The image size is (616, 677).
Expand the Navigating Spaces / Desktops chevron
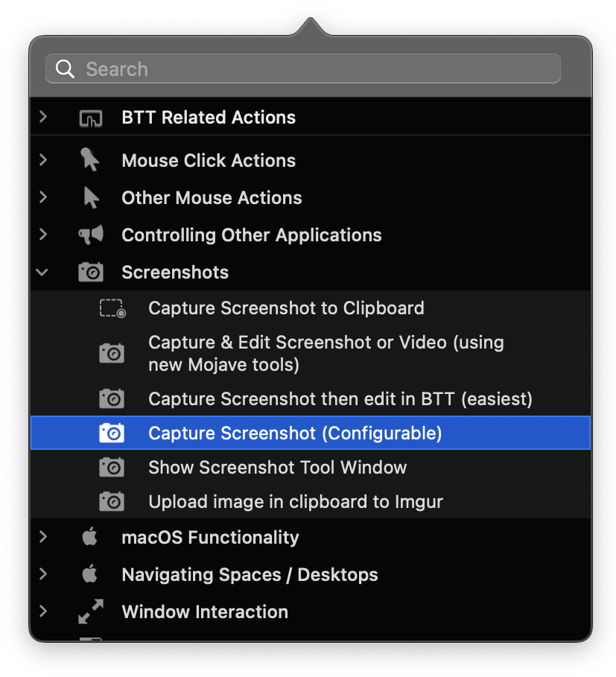pos(42,575)
